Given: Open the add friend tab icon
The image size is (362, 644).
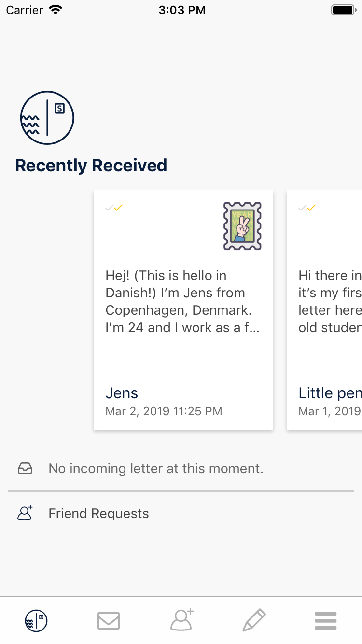Looking at the screenshot, I should (181, 620).
